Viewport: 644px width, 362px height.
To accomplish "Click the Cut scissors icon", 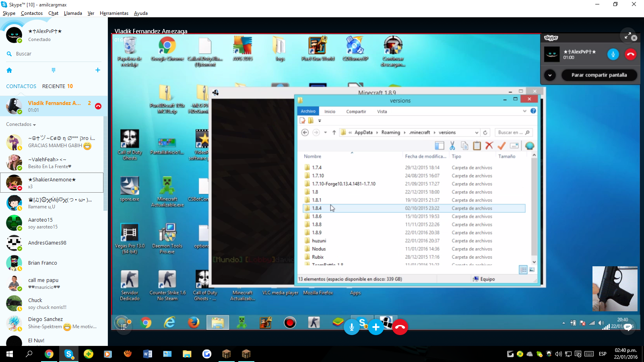I will pyautogui.click(x=452, y=146).
